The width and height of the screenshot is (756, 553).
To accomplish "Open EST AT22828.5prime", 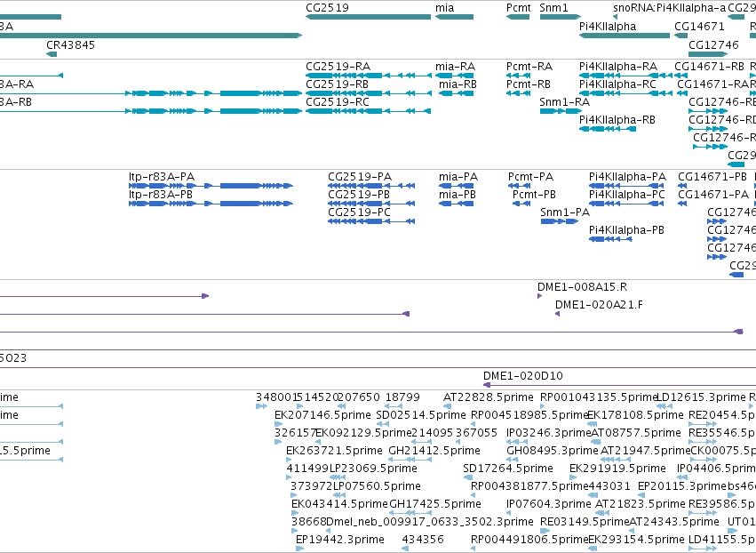I will 489,397.
